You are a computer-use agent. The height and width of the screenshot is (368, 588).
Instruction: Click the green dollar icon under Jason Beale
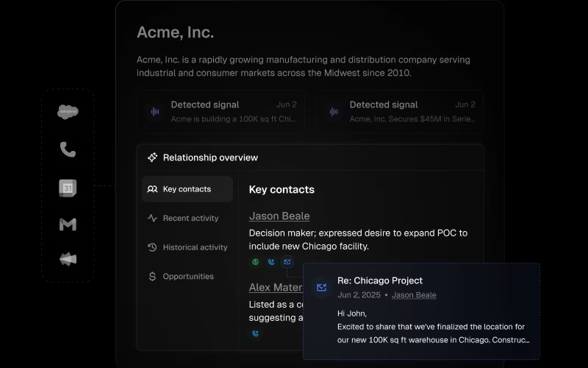(x=255, y=262)
